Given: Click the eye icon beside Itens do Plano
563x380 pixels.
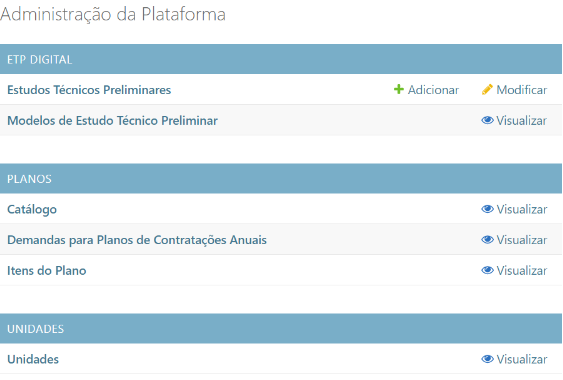Looking at the screenshot, I should click(487, 270).
